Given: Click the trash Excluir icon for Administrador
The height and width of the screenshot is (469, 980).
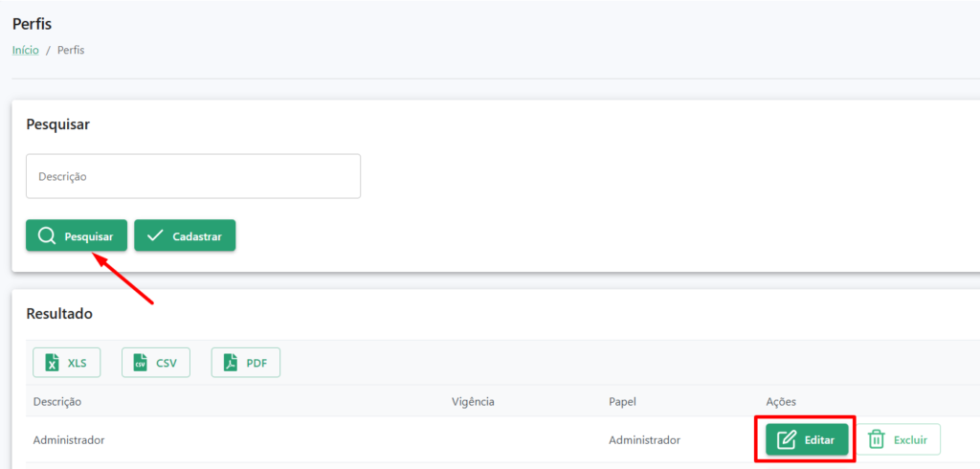Looking at the screenshot, I should [877, 439].
